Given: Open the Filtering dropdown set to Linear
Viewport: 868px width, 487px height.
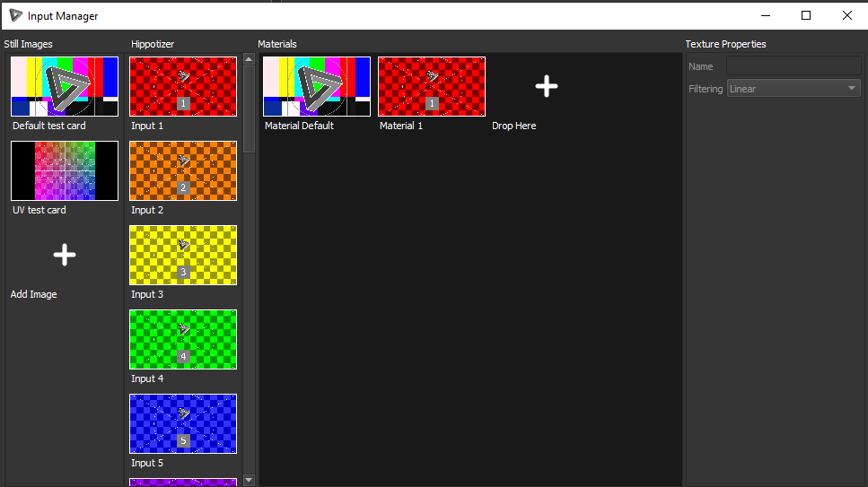Looking at the screenshot, I should click(793, 89).
